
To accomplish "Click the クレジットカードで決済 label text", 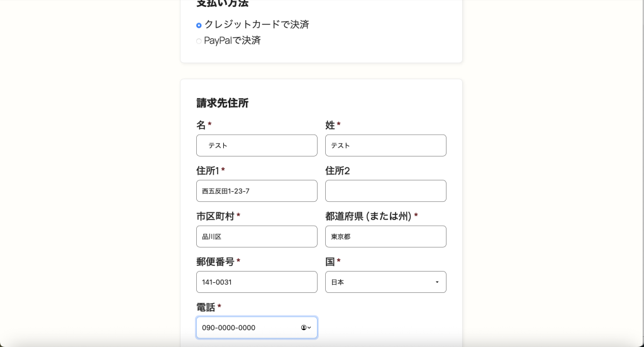I will [257, 25].
